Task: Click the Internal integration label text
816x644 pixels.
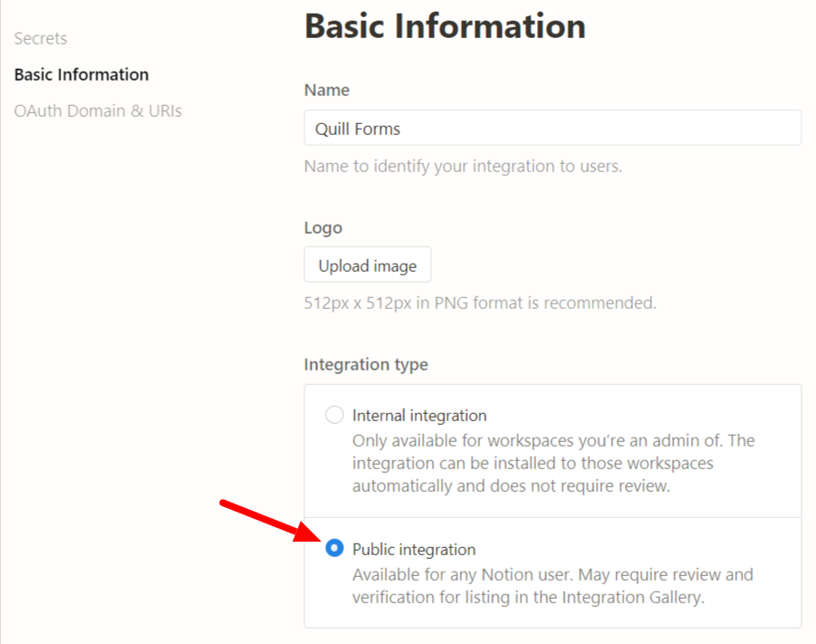Action: (x=419, y=416)
